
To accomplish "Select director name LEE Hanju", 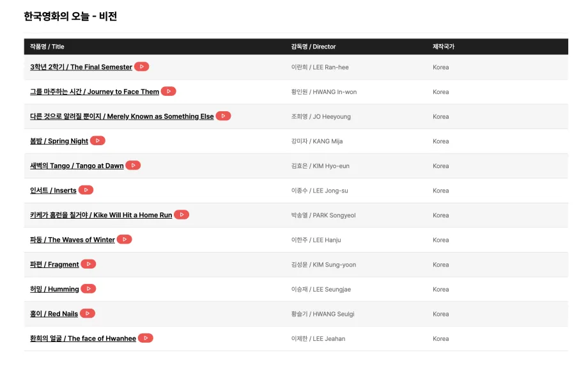I will click(327, 240).
